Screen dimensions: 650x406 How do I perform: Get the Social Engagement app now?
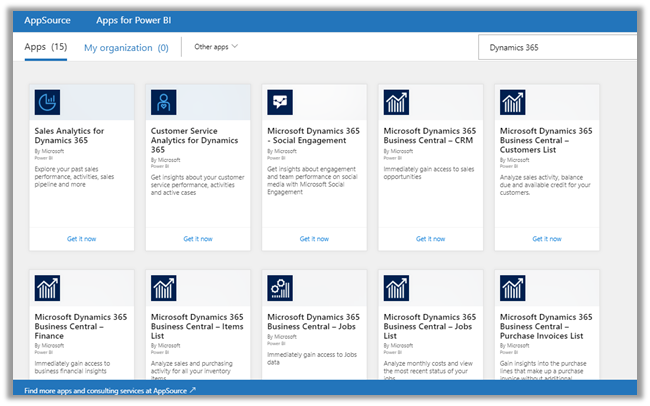[x=314, y=239]
